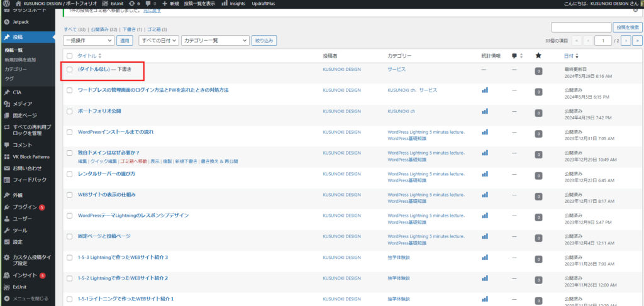Click the post search text field
The image size is (644, 306).
pos(580,28)
